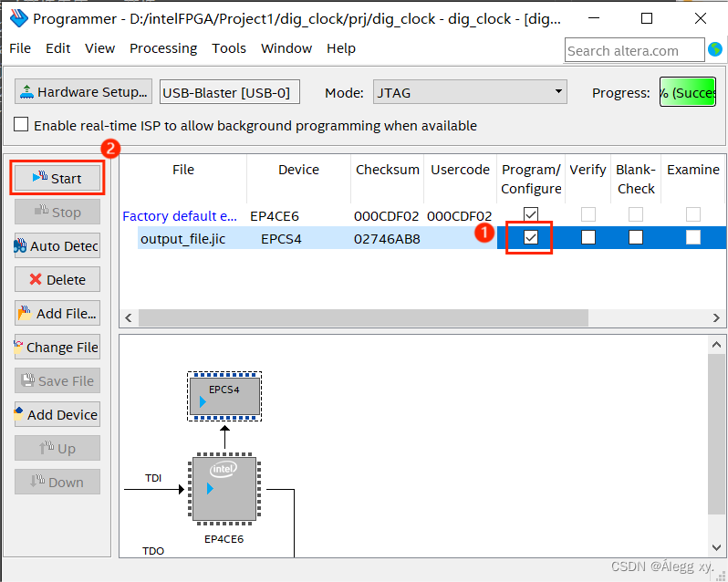Click the chain diagram scroll up arrow
728x582 pixels.
[x=716, y=345]
